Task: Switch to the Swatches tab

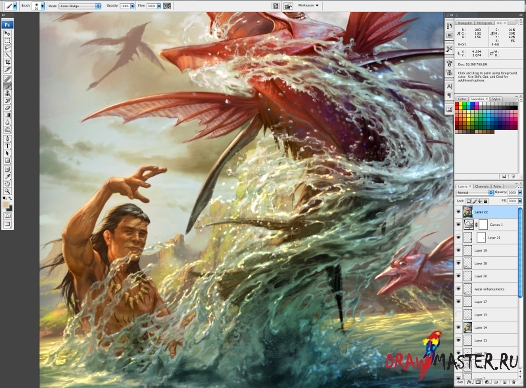Action: 478,99
